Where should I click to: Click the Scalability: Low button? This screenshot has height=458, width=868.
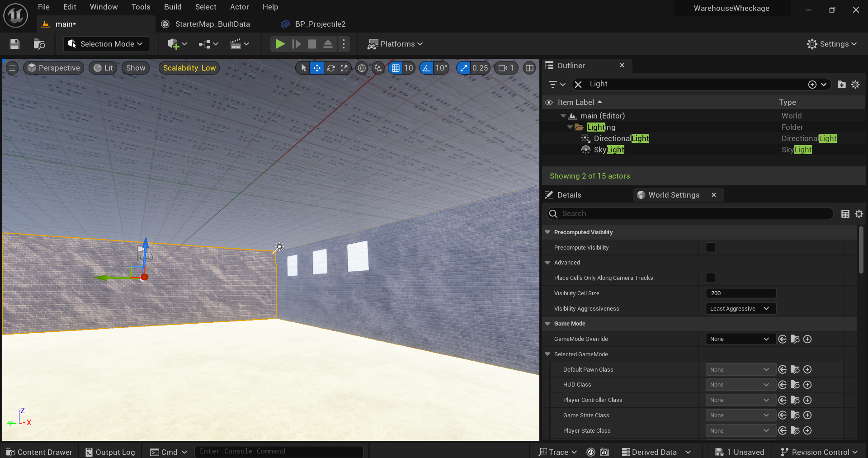pos(189,68)
